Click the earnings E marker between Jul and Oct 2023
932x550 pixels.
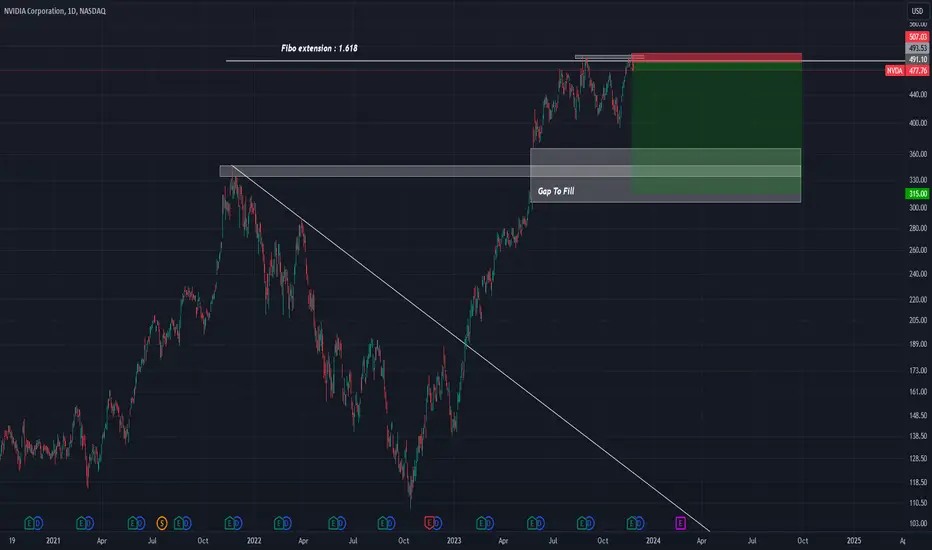click(x=582, y=523)
